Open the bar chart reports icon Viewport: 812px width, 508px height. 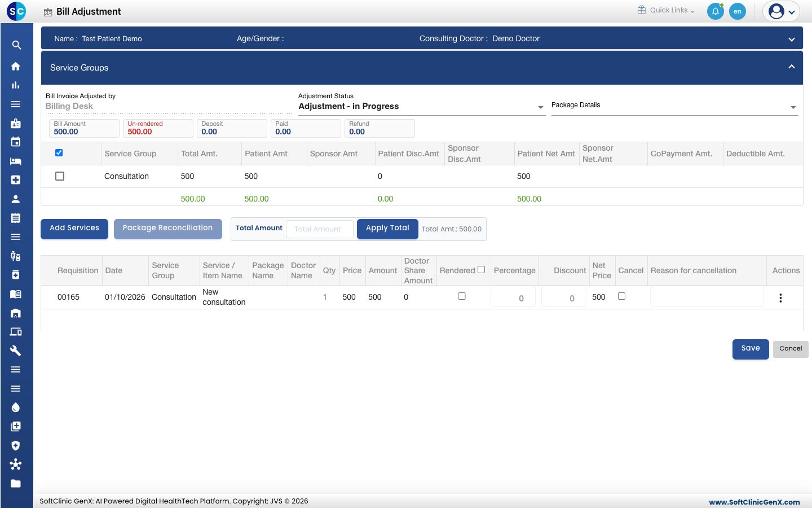(16, 85)
